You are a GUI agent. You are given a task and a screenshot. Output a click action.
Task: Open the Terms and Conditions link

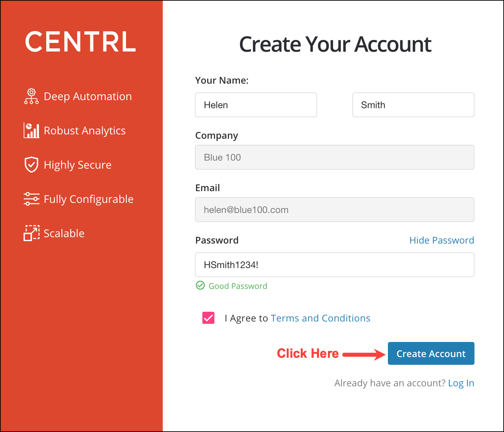320,318
